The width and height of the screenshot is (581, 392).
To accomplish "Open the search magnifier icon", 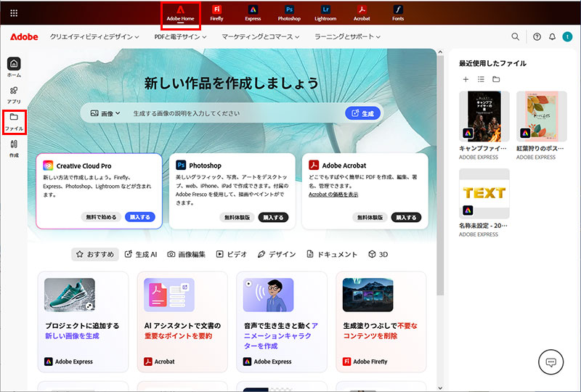I will [x=516, y=36].
